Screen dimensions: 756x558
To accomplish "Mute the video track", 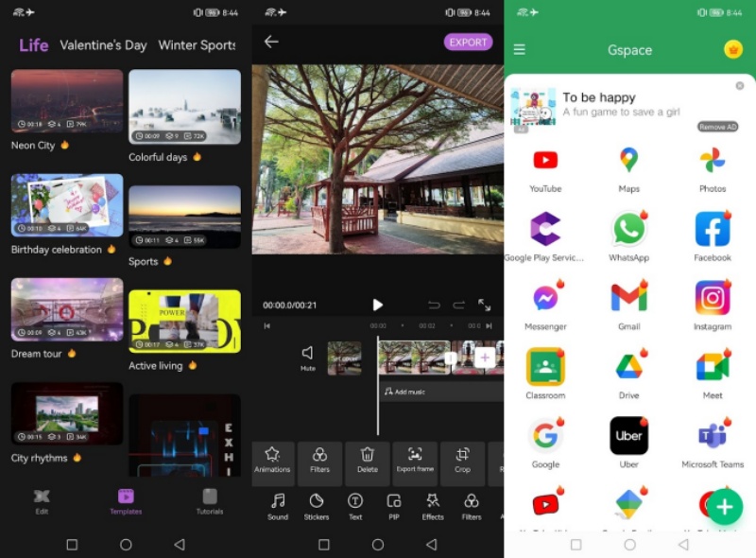I will (x=308, y=358).
